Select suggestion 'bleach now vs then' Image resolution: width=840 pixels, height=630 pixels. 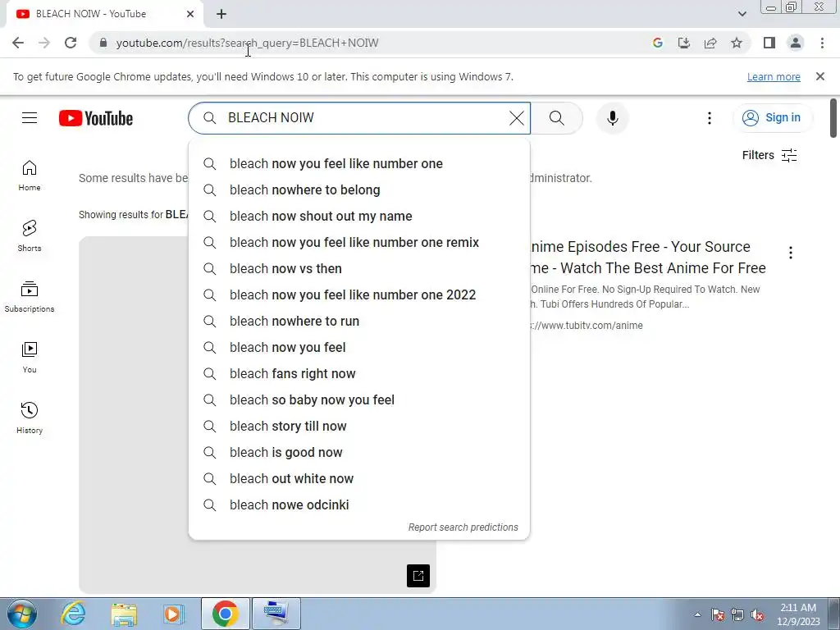pyautogui.click(x=359, y=269)
